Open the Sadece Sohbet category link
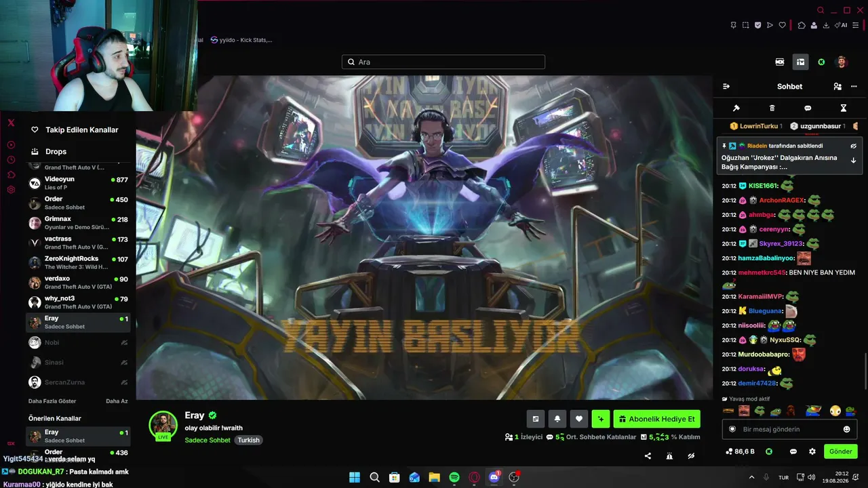Viewport: 868px width, 488px height. (x=208, y=440)
